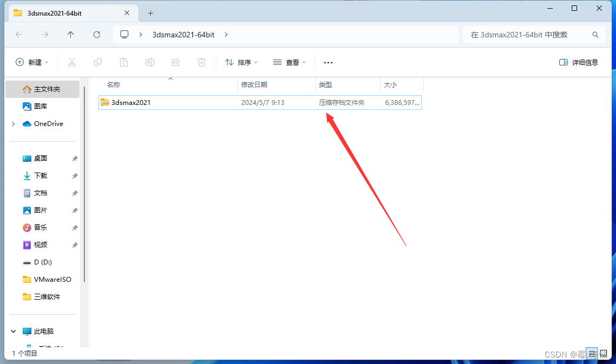Unpin 图片 using its pin icon
Viewport: 616px width, 364px height.
(x=75, y=210)
